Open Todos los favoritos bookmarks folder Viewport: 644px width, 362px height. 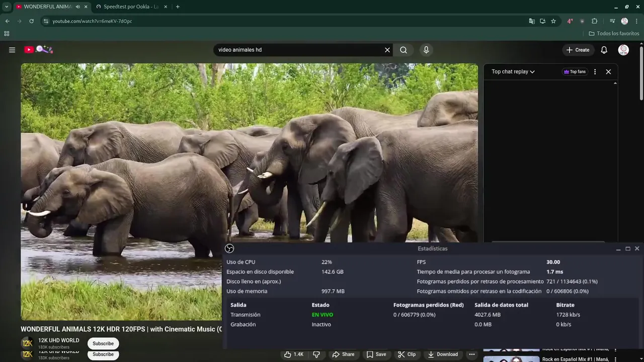click(614, 34)
